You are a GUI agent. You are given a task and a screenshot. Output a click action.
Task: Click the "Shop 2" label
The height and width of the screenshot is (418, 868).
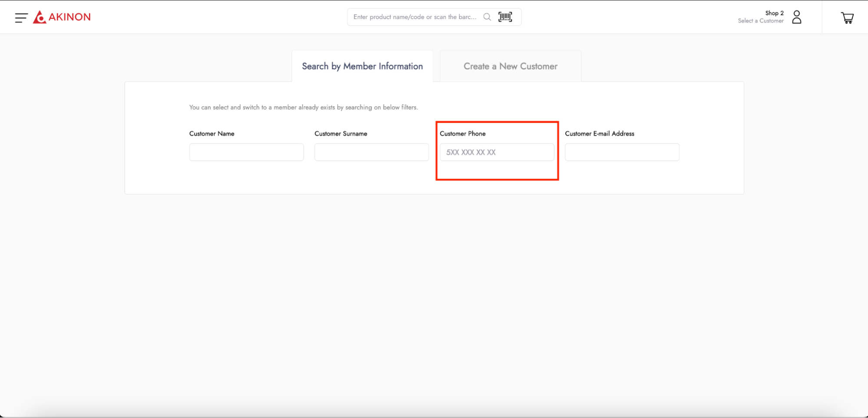click(x=774, y=13)
